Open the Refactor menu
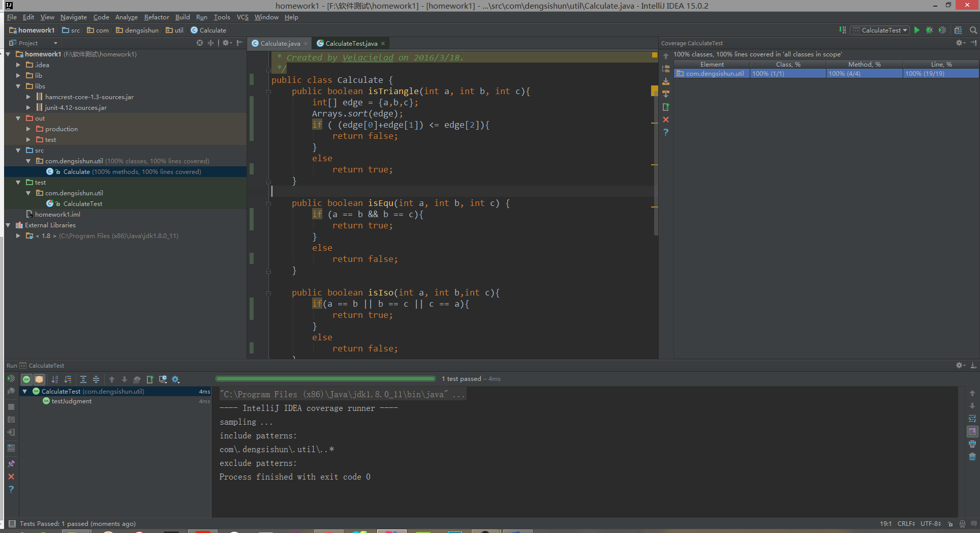Screen dimensions: 980x533 (157, 17)
